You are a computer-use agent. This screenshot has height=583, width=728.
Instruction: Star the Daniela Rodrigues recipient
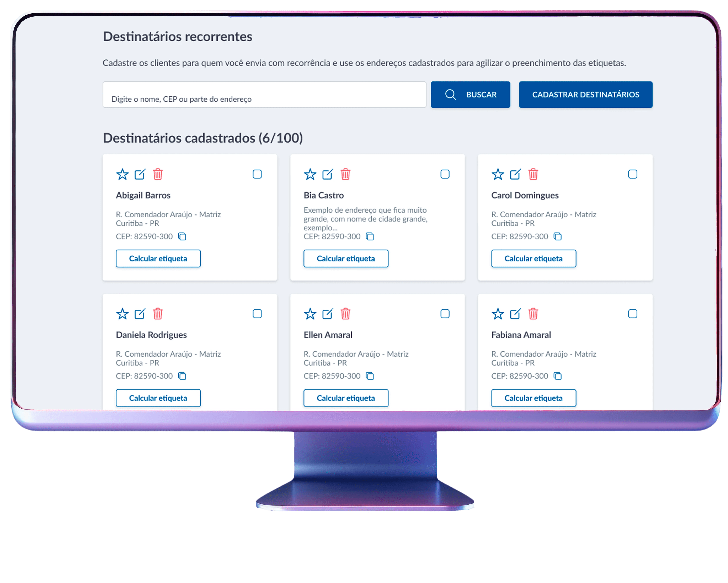(122, 314)
